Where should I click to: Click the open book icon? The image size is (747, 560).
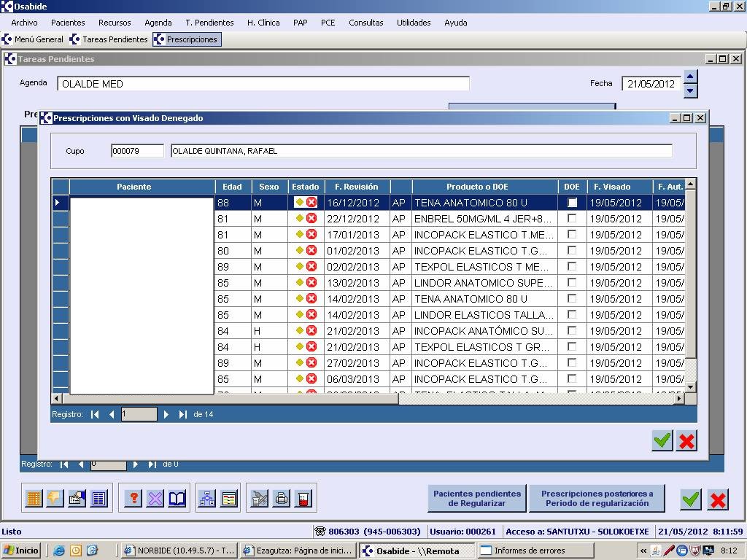177,499
